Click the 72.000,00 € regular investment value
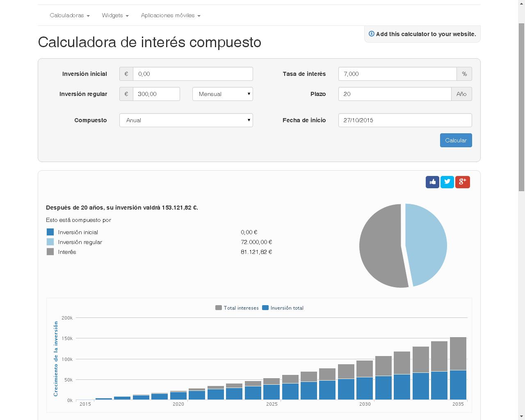The width and height of the screenshot is (525, 420). [x=256, y=242]
